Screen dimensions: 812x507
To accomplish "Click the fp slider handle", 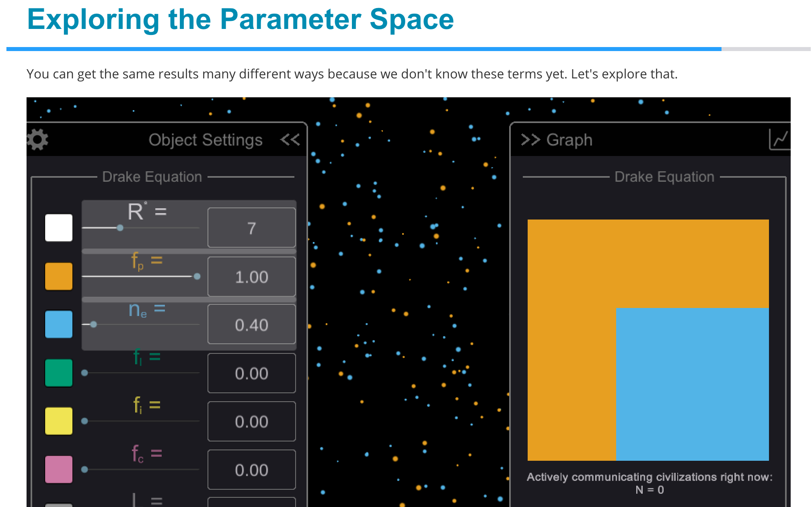I will pos(197,276).
